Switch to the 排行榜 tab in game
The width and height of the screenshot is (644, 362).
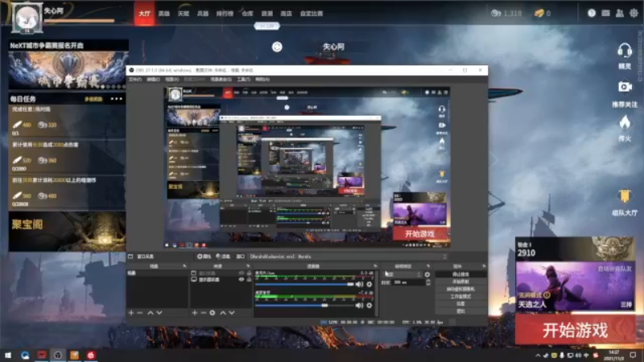point(225,14)
